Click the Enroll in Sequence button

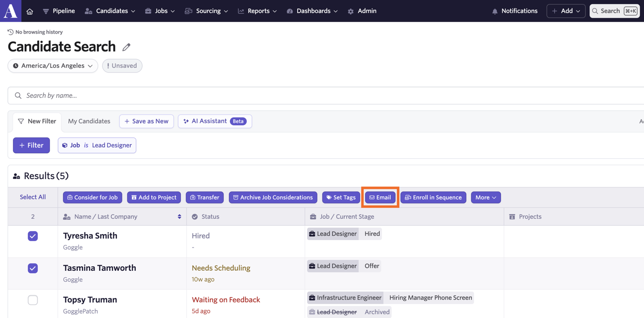tap(433, 197)
